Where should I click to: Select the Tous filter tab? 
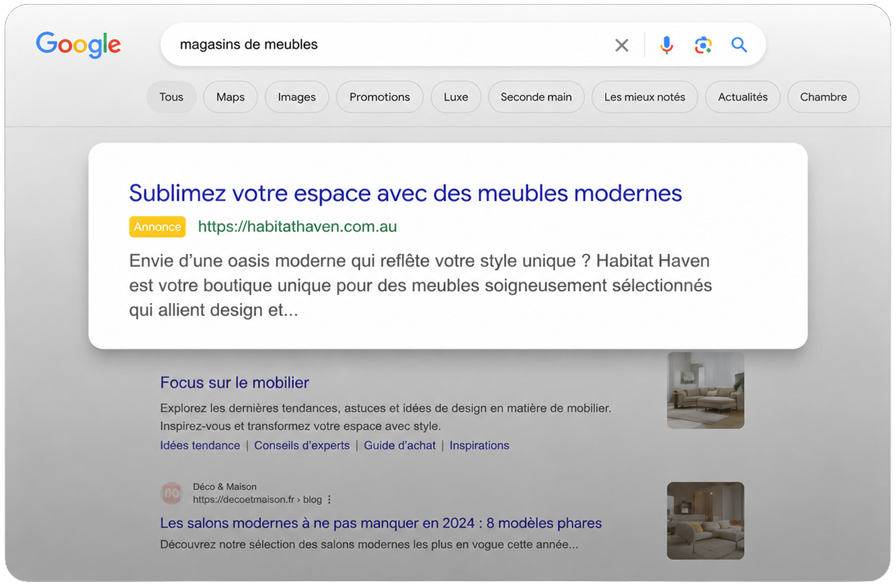[171, 97]
